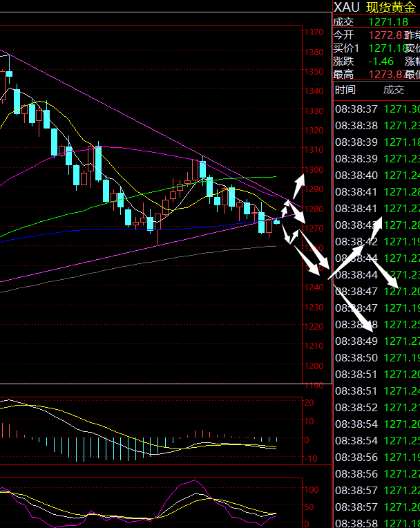Screen dimensions: 420x528
Task: Click the MACD axis label 20
Action: point(309,403)
